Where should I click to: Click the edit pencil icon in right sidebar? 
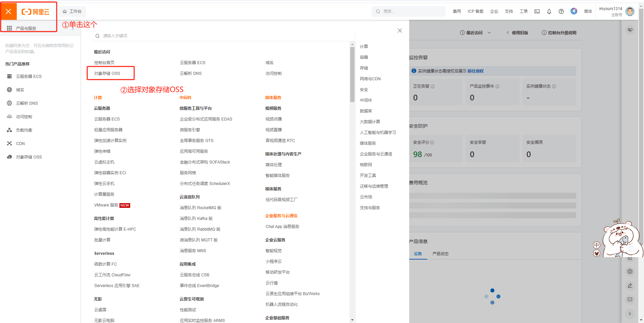point(630,285)
